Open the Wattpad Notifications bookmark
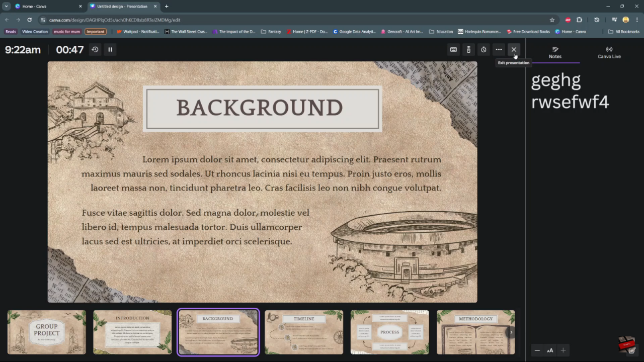 tap(138, 31)
